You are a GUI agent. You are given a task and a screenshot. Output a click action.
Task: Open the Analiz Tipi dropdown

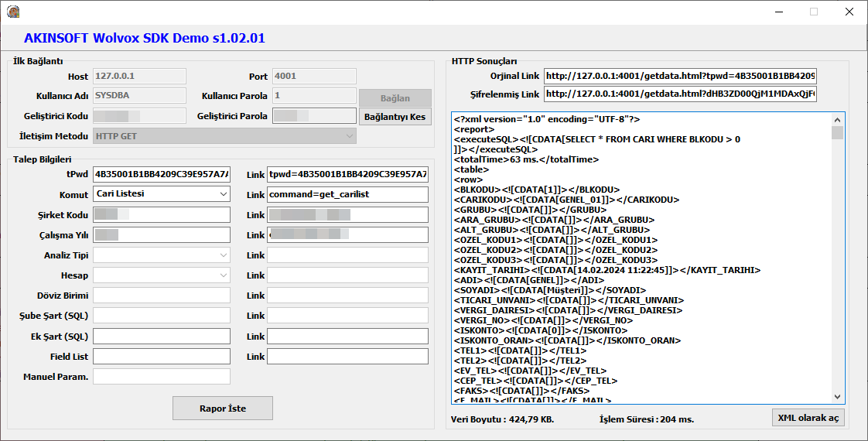click(x=162, y=255)
